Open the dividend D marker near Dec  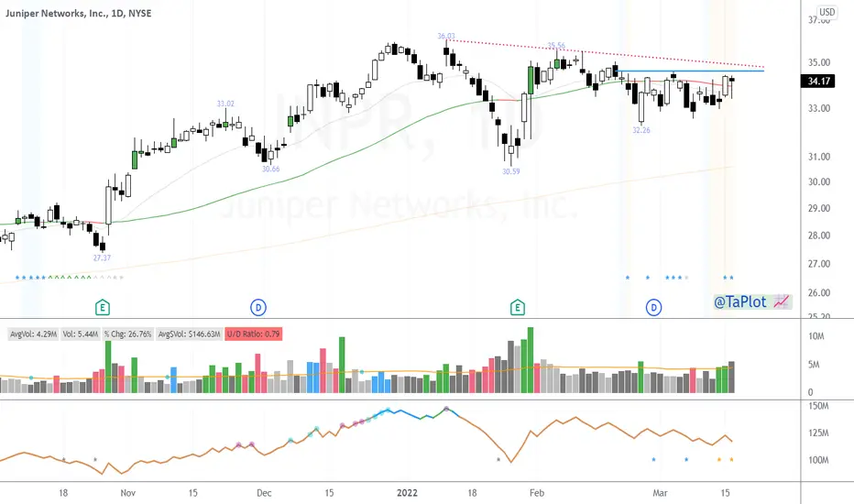coord(258,308)
